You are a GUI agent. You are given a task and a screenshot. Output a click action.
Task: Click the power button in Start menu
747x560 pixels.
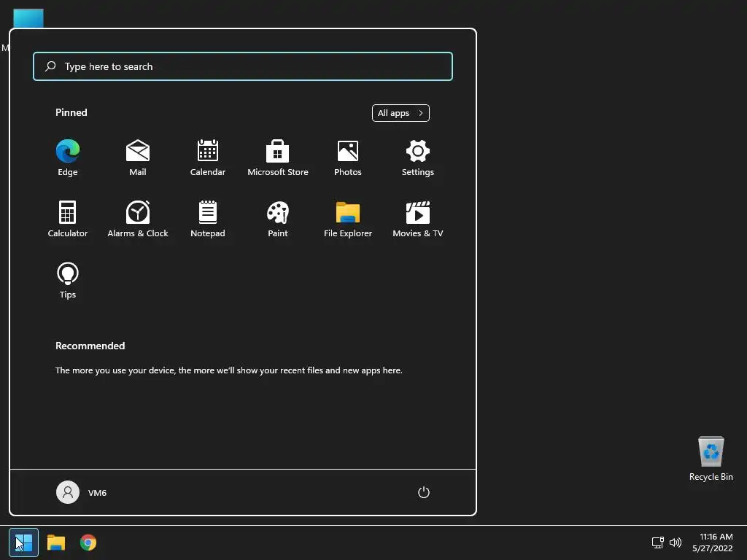[424, 492]
